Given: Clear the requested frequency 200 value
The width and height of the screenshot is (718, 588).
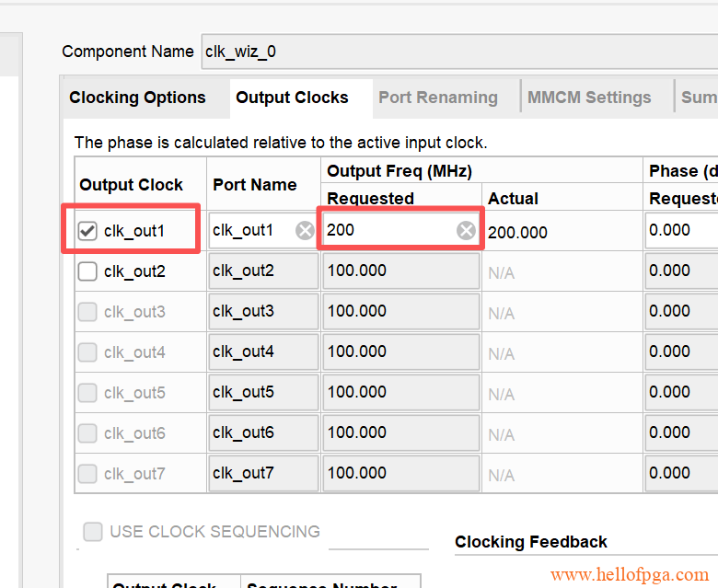Looking at the screenshot, I should pos(467,231).
